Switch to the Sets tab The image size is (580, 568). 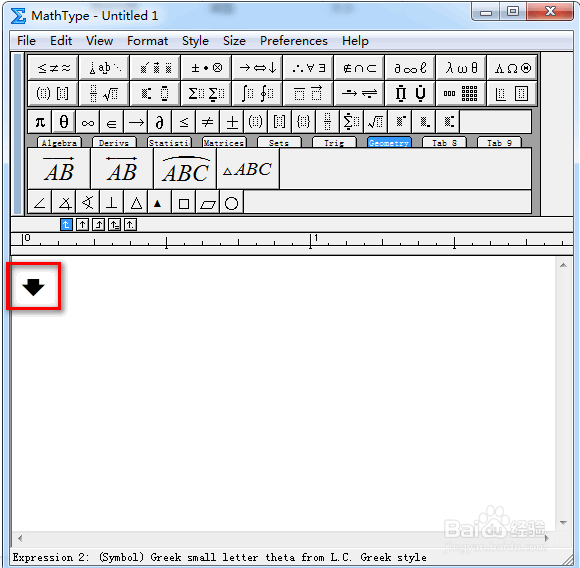(x=279, y=143)
